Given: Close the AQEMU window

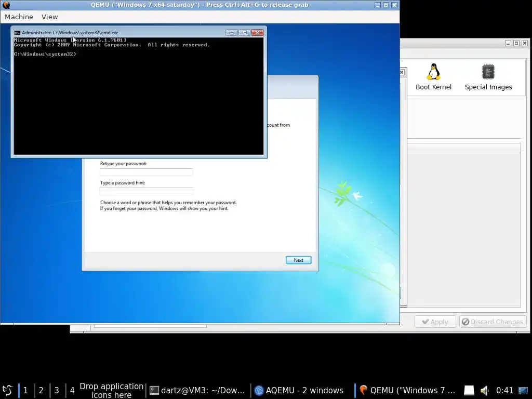Looking at the screenshot, I should point(525,43).
